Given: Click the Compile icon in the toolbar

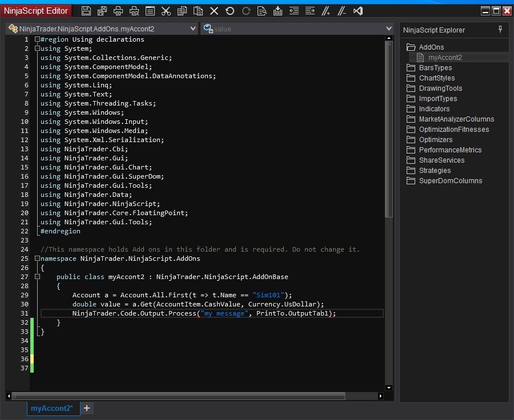Looking at the screenshot, I should (278, 11).
